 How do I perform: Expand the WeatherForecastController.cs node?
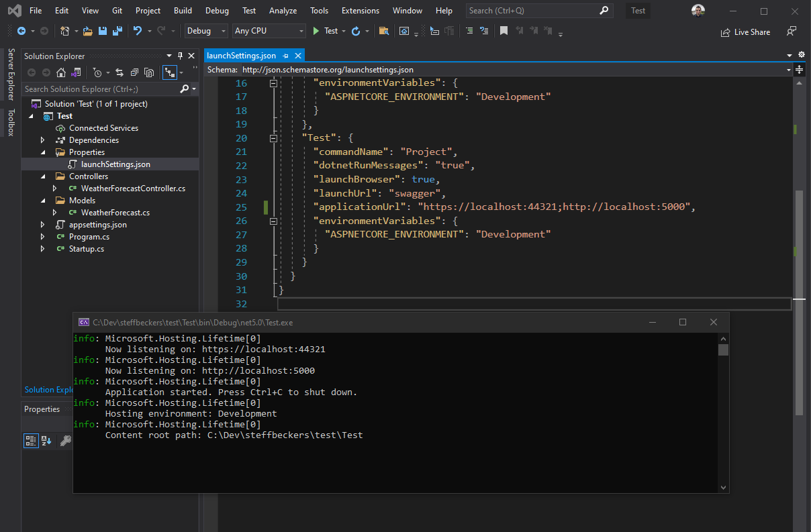coord(55,189)
